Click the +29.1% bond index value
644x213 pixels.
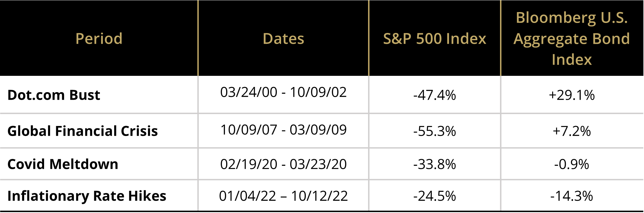point(572,95)
